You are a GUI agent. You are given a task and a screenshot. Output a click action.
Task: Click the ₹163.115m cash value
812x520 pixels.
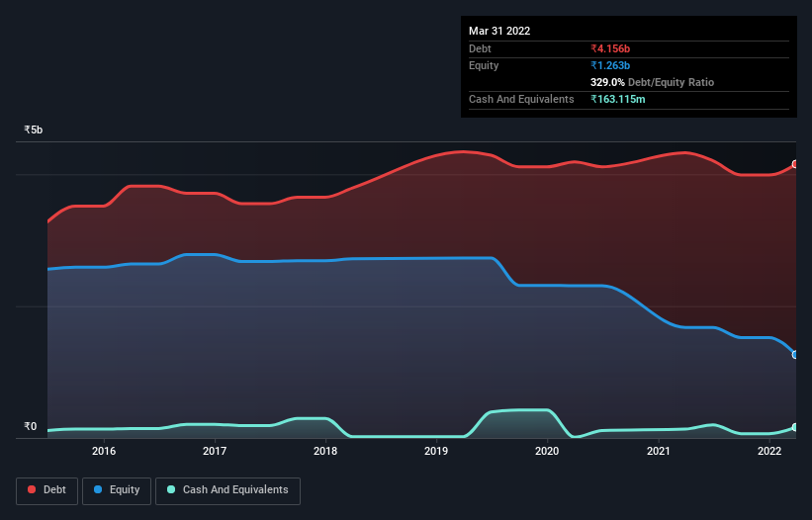pyautogui.click(x=618, y=99)
